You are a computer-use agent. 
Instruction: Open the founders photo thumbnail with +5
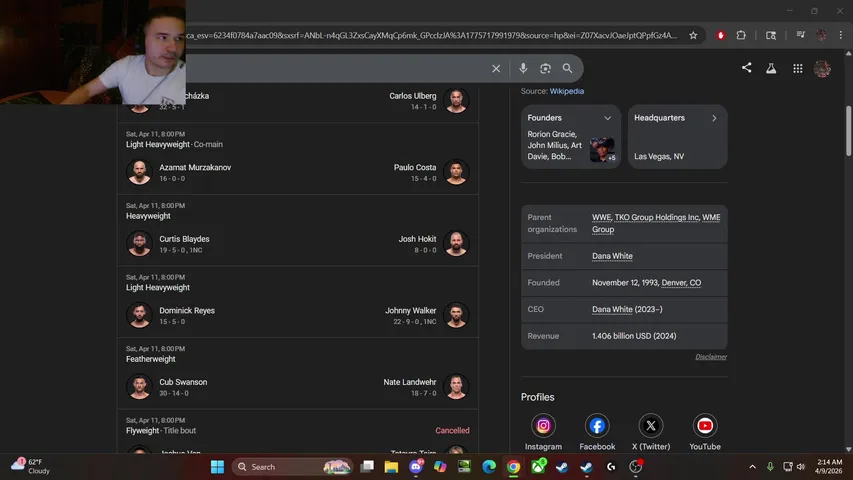pos(602,149)
